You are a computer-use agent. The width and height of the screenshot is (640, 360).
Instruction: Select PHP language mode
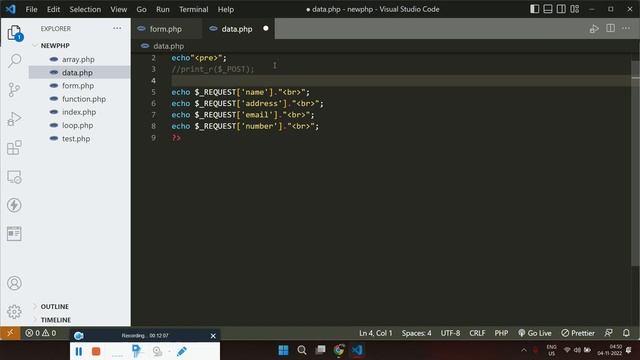tap(501, 333)
